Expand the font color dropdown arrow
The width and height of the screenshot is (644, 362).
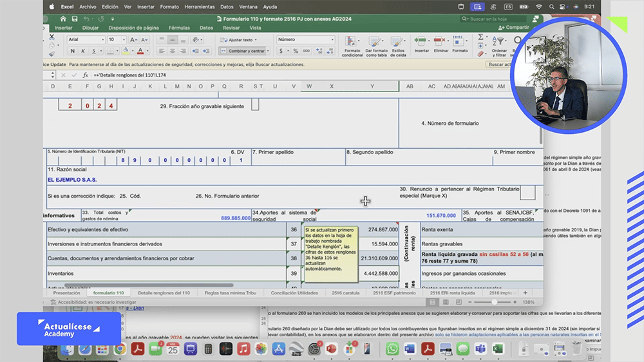(147, 51)
